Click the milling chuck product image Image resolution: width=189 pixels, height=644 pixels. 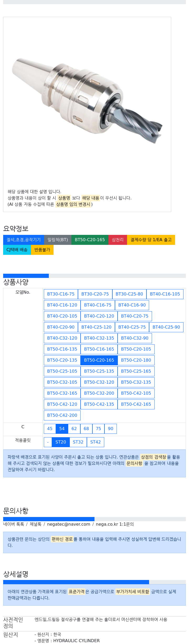(x=87, y=101)
